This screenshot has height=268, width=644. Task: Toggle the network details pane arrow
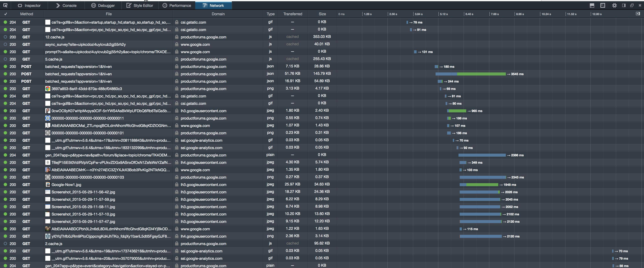click(x=638, y=14)
